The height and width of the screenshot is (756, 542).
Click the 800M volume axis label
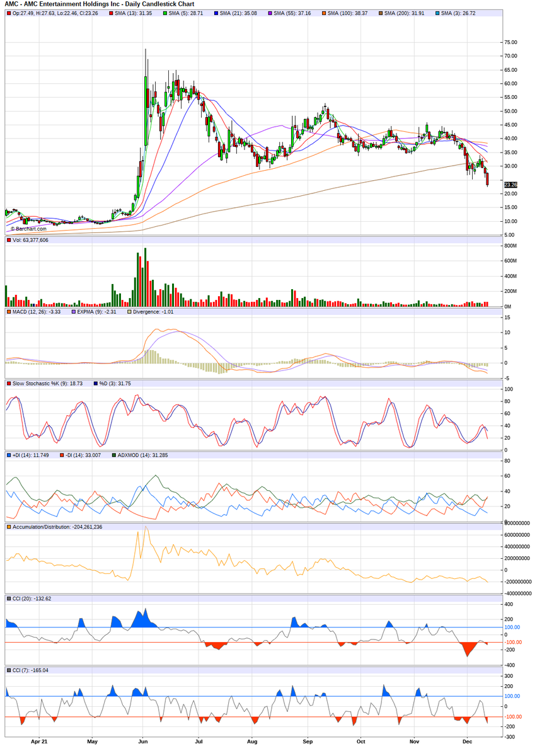510,246
